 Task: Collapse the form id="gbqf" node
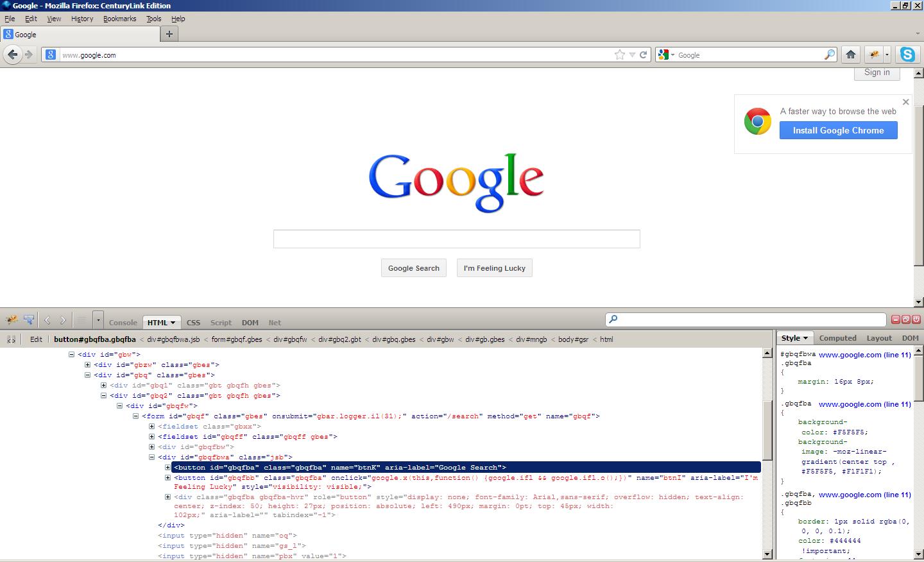(136, 416)
